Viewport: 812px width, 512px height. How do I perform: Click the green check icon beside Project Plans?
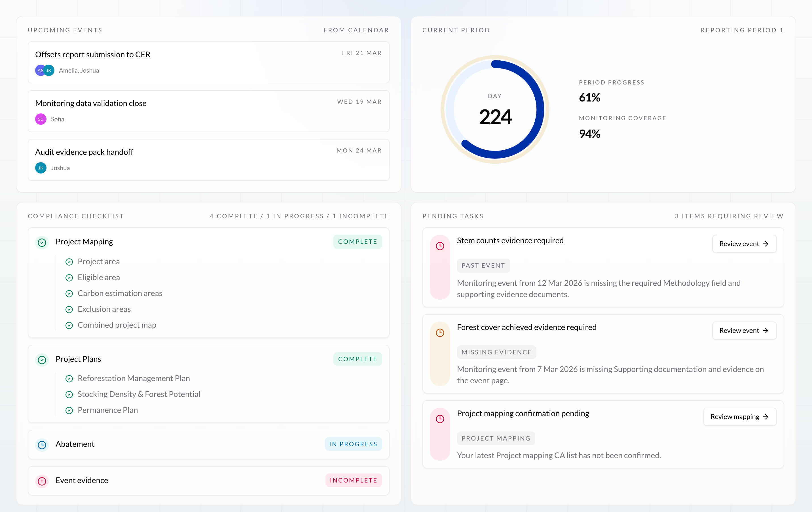point(42,360)
